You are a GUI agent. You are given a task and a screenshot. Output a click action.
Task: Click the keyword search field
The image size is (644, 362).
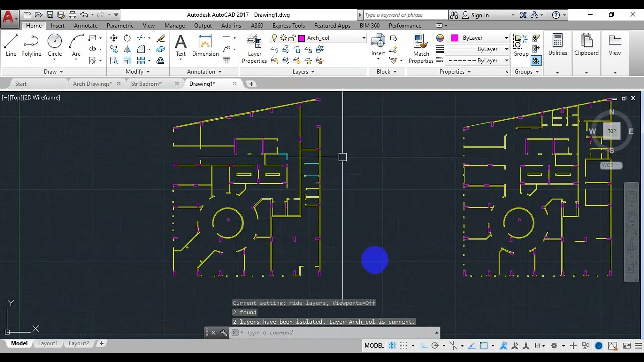pyautogui.click(x=405, y=15)
